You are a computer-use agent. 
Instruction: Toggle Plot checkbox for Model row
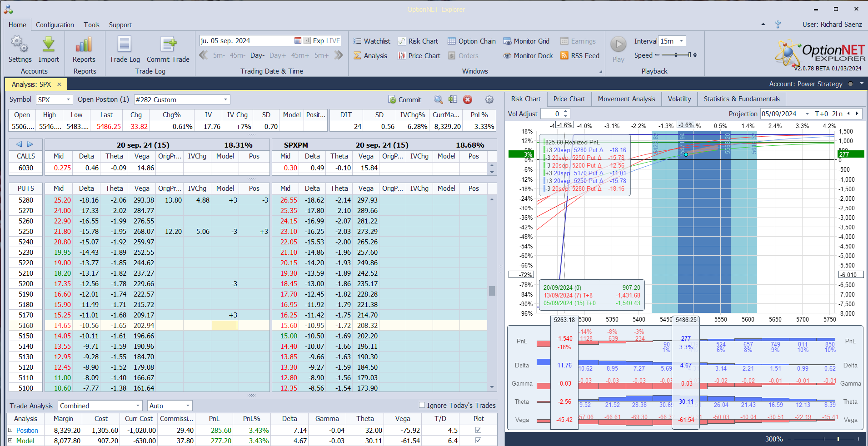(478, 440)
